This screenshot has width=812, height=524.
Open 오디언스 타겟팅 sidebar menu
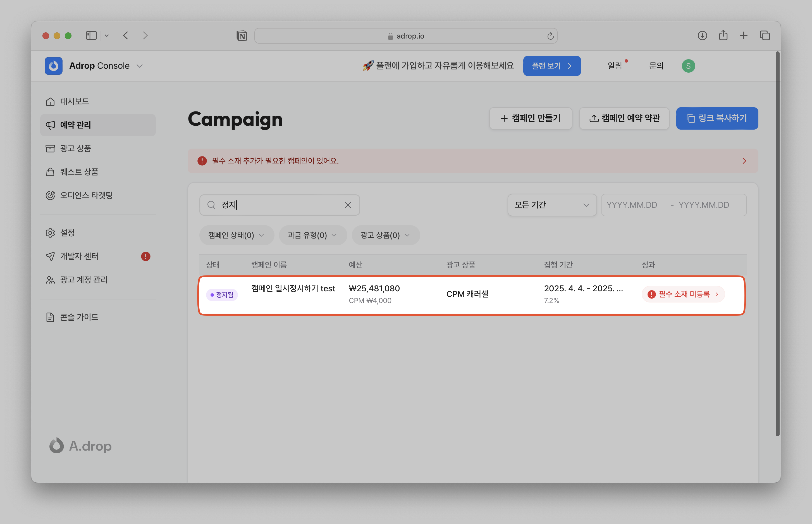(x=86, y=195)
